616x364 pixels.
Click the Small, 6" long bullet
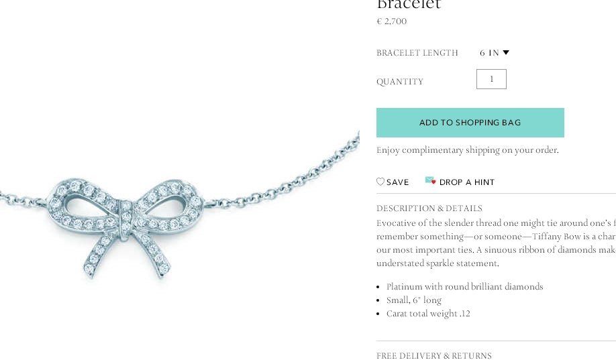(x=414, y=300)
